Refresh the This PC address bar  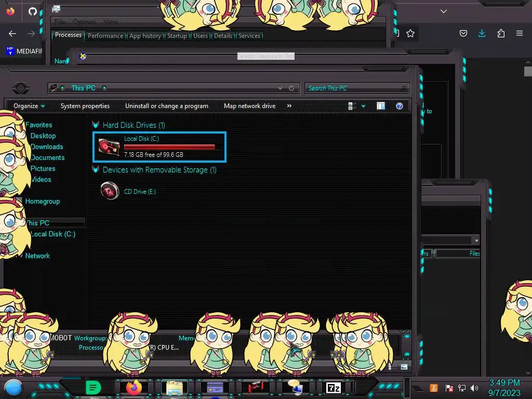(x=291, y=88)
